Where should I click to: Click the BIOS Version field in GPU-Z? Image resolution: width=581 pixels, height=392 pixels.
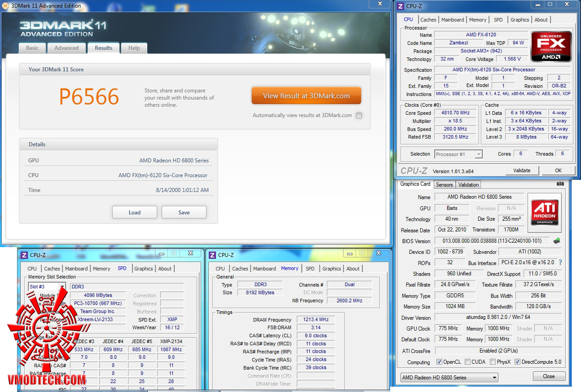pyautogui.click(x=492, y=241)
